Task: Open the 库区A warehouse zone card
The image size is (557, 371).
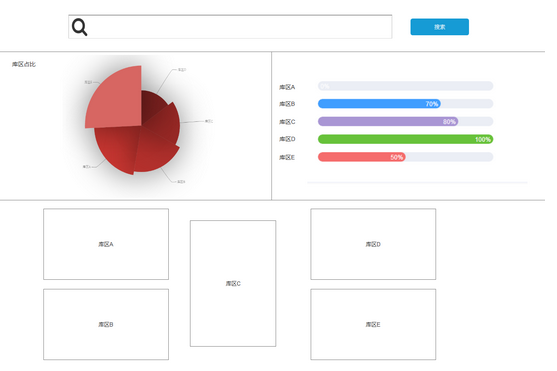Action: (106, 244)
